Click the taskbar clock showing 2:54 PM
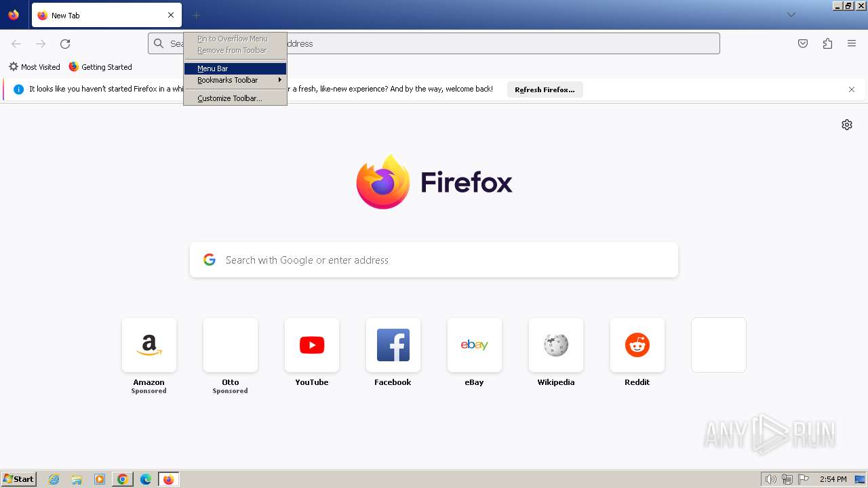Image resolution: width=868 pixels, height=488 pixels. [833, 479]
